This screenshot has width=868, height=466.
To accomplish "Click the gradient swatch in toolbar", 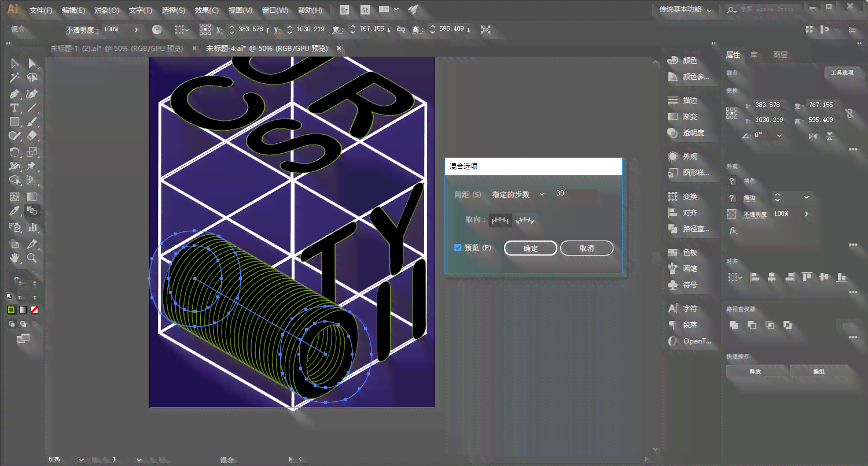I will 23,310.
